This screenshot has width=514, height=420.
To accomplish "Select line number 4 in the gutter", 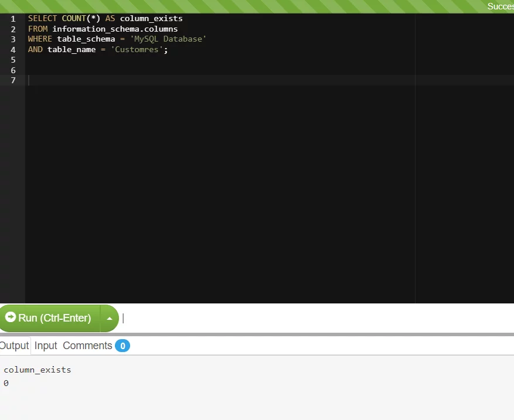I will click(x=13, y=50).
